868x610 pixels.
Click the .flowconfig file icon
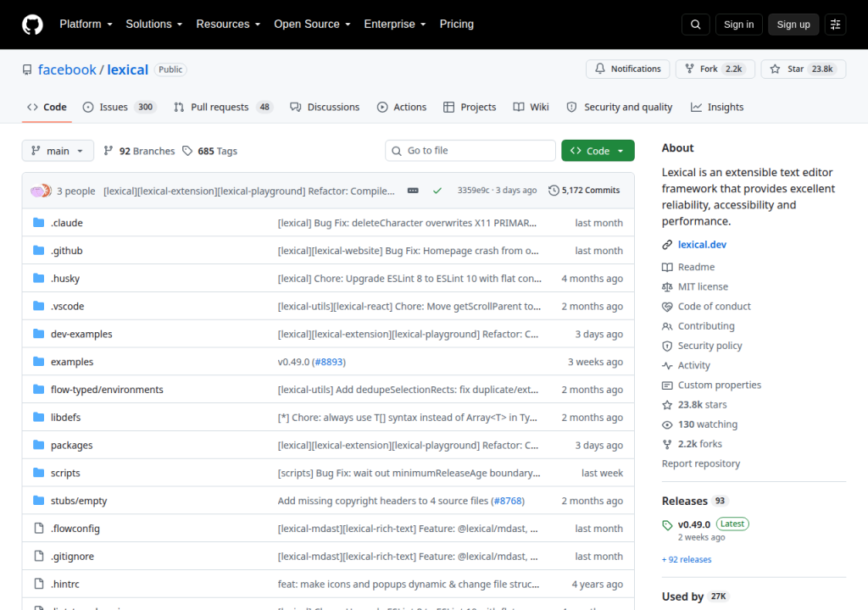click(39, 528)
